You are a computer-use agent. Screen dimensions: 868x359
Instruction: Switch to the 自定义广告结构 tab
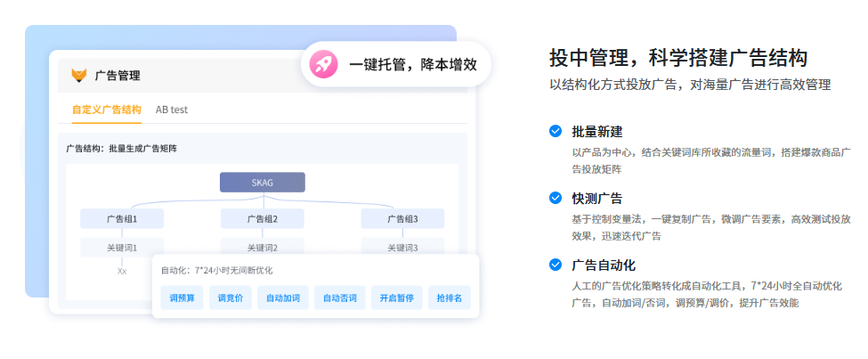point(106,110)
